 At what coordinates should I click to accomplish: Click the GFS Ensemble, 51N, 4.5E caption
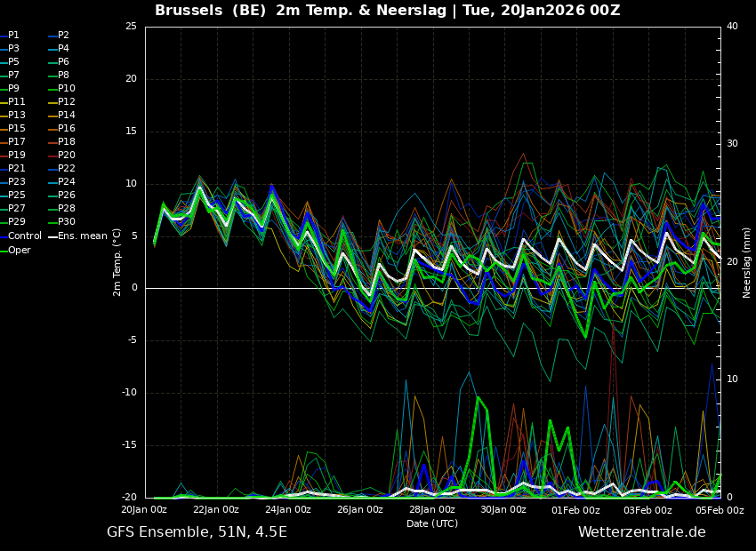tap(197, 532)
